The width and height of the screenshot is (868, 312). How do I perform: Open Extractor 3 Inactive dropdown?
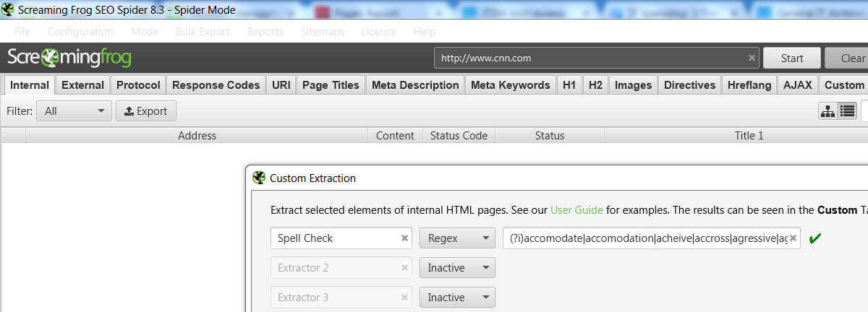457,297
